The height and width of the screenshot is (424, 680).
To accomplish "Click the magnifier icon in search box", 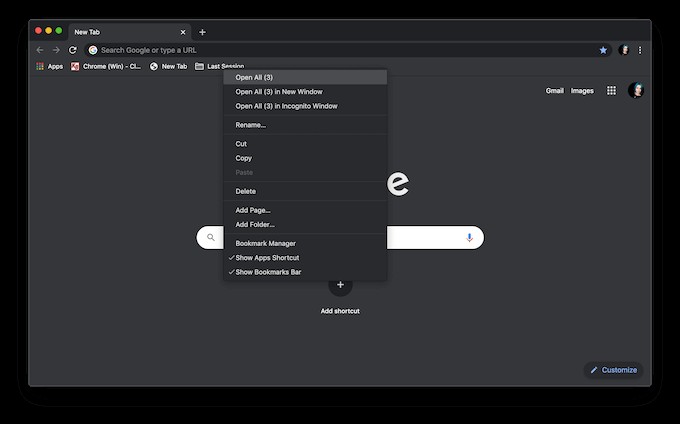I will tap(211, 237).
